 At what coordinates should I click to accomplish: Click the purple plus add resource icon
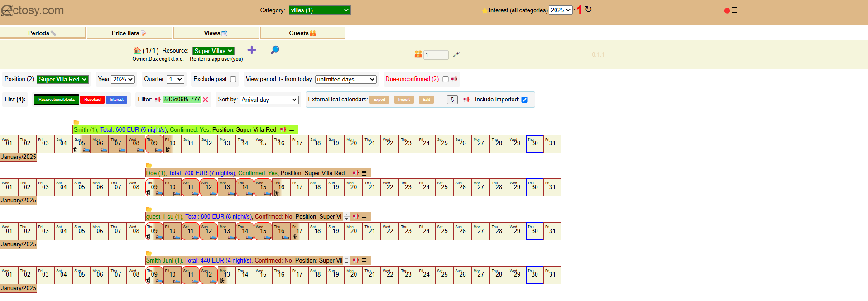[x=252, y=50]
